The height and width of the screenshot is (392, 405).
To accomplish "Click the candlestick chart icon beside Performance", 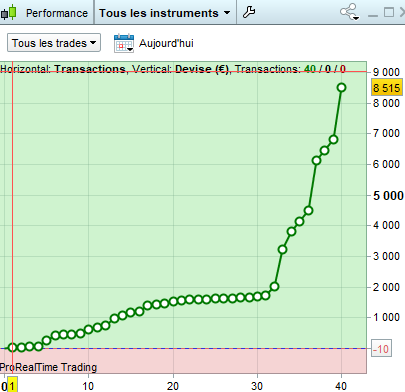I will 9,13.
